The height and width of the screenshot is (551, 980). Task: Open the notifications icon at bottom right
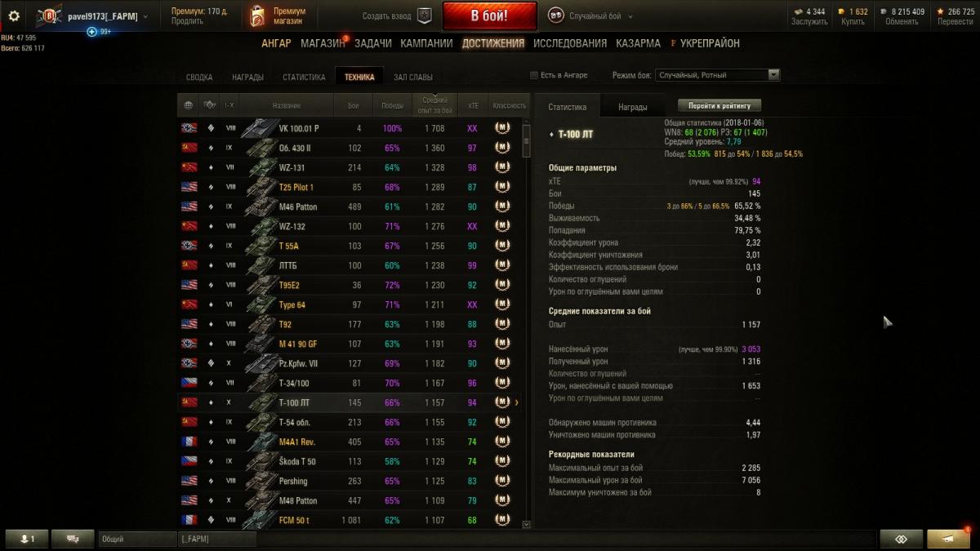948,539
